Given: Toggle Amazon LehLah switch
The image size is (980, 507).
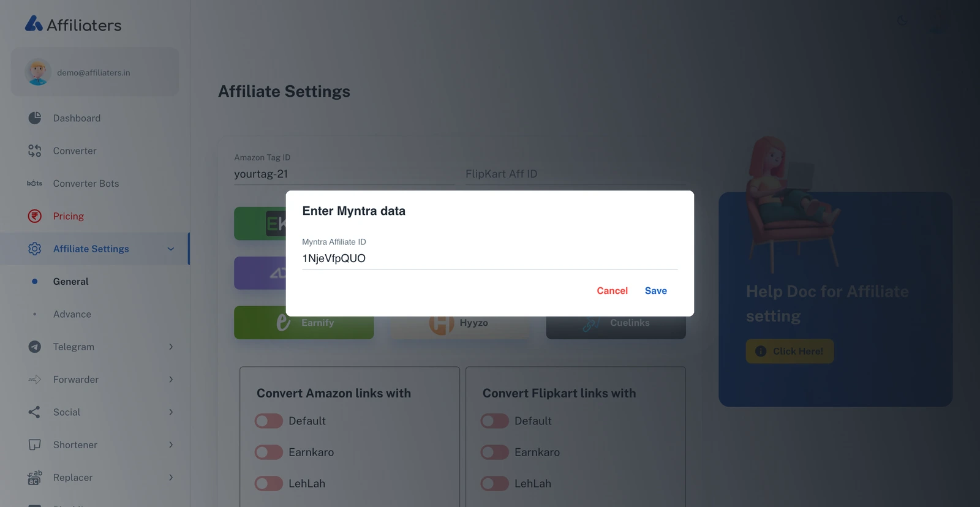Looking at the screenshot, I should click(269, 483).
